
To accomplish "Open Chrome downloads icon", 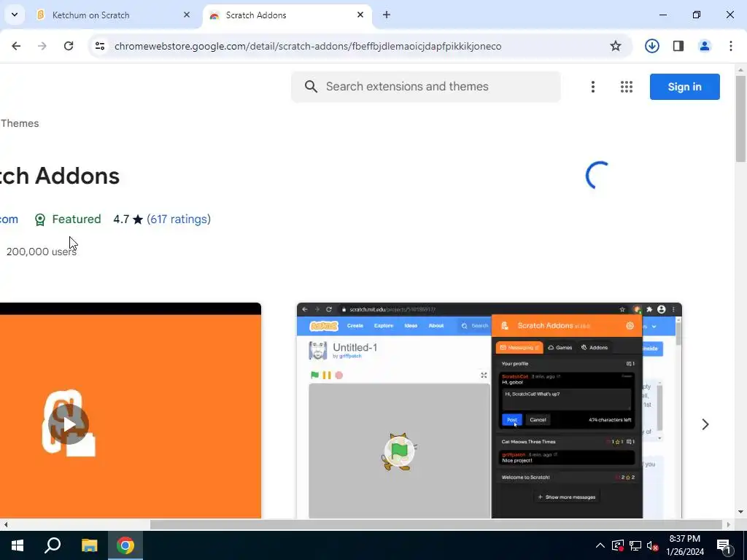I will 652,46.
